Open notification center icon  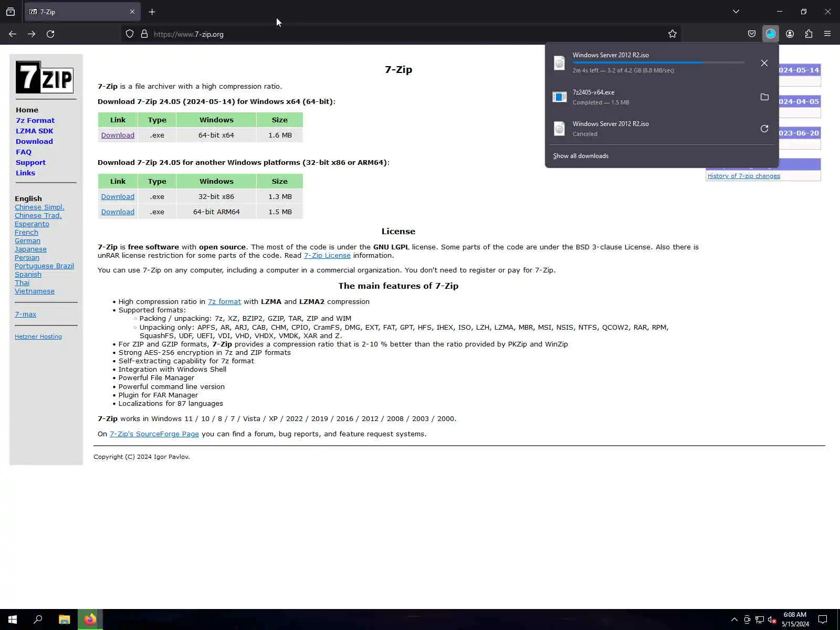pyautogui.click(x=823, y=619)
